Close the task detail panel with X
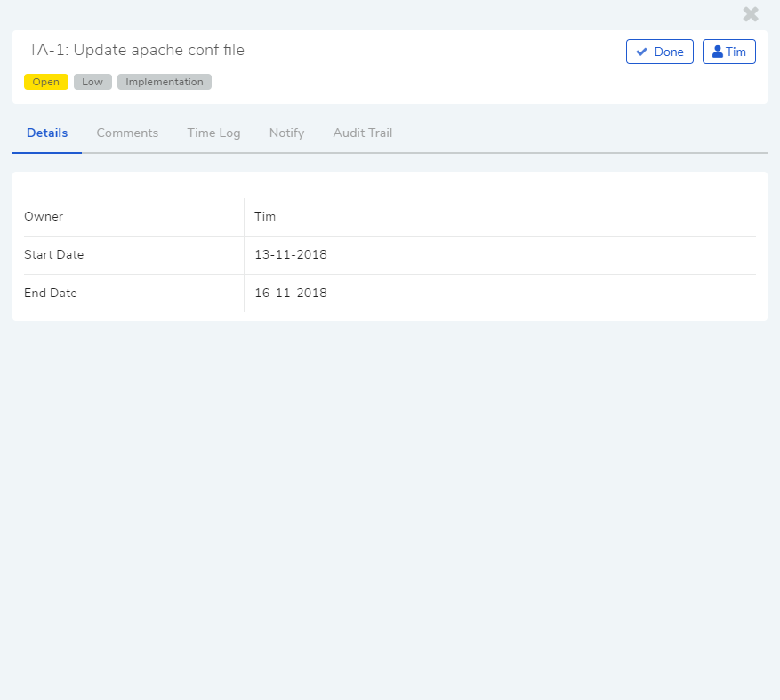Viewport: 780px width, 700px height. click(751, 14)
